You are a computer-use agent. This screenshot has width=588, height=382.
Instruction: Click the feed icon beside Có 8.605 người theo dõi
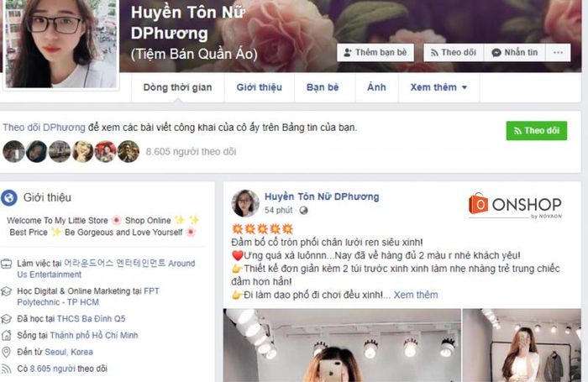pos(7,369)
